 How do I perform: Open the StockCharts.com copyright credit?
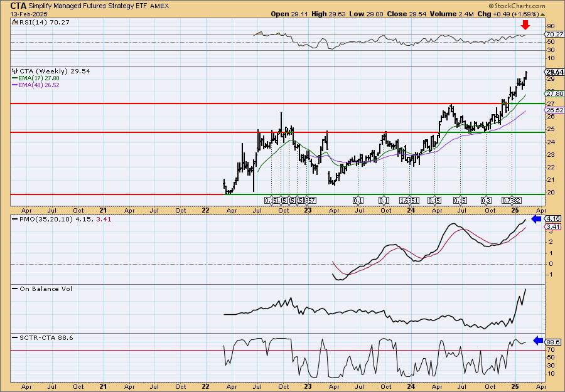point(517,6)
